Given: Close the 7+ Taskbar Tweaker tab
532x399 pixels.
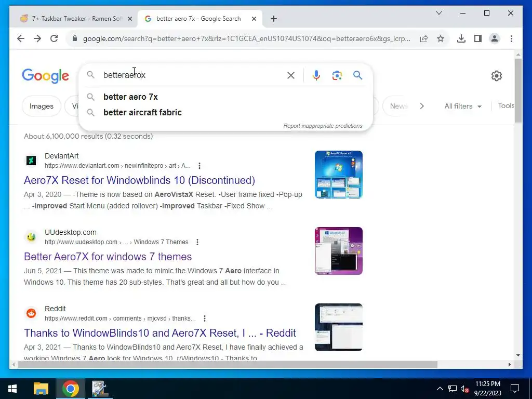Looking at the screenshot, I should click(x=129, y=19).
